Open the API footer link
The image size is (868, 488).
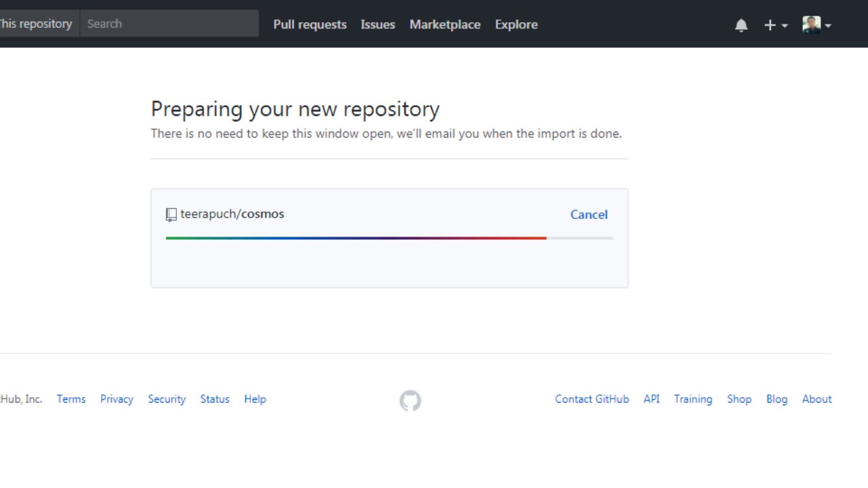pos(652,399)
